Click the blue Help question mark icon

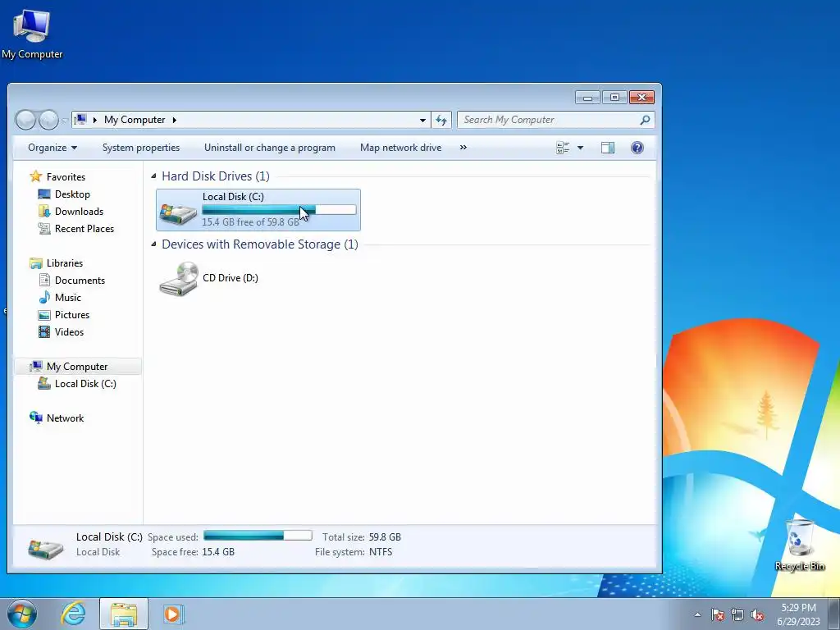(x=637, y=148)
